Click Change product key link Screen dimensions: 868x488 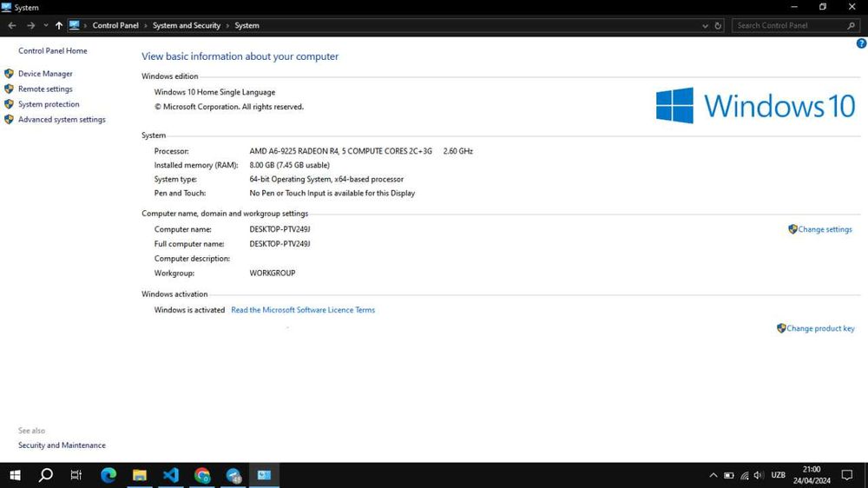pyautogui.click(x=820, y=328)
